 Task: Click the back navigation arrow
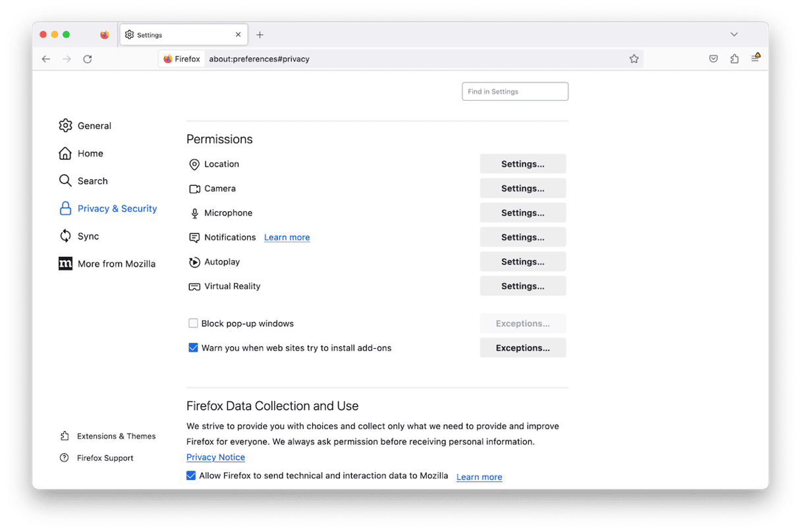(x=46, y=59)
